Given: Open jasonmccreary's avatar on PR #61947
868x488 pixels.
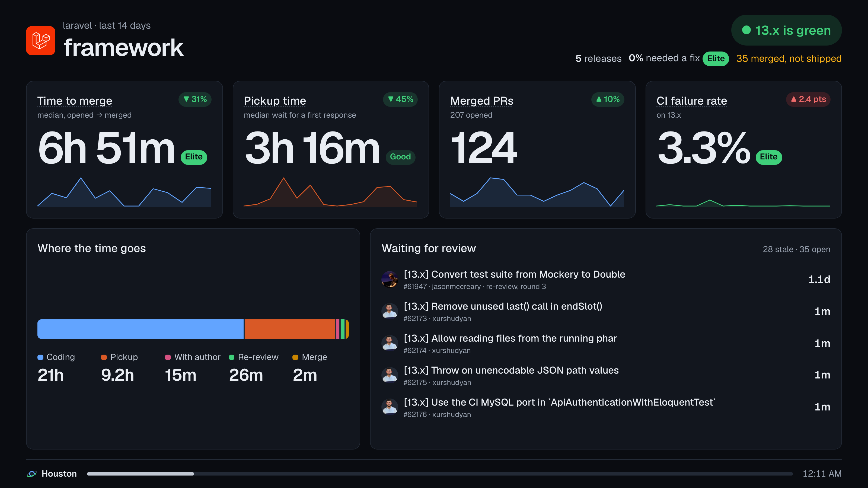Looking at the screenshot, I should click(390, 280).
